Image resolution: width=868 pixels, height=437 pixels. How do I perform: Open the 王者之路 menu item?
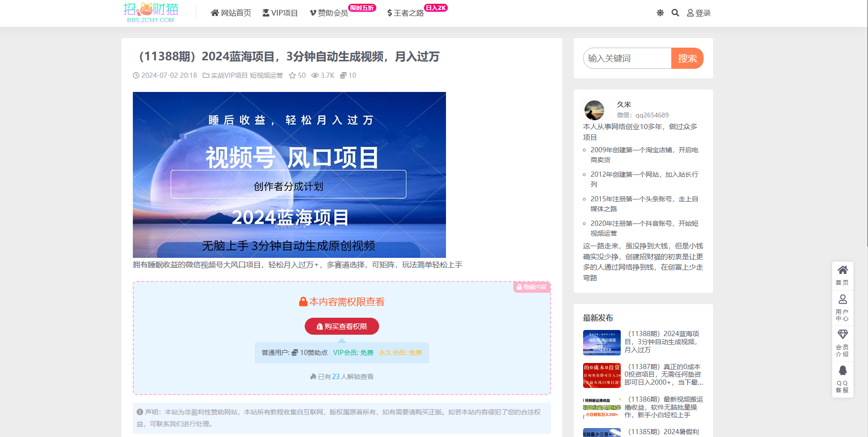[x=406, y=13]
